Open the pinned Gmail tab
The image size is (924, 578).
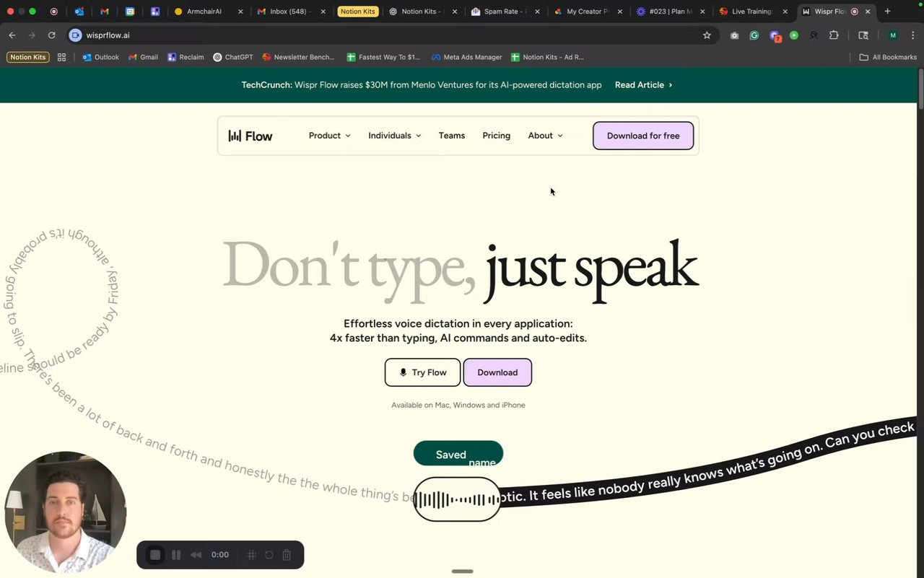point(105,12)
